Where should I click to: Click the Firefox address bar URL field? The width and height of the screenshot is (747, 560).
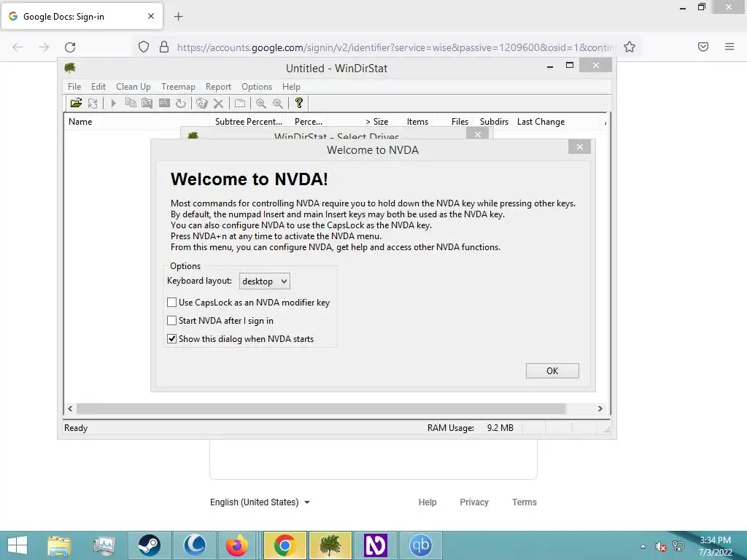coord(395,47)
